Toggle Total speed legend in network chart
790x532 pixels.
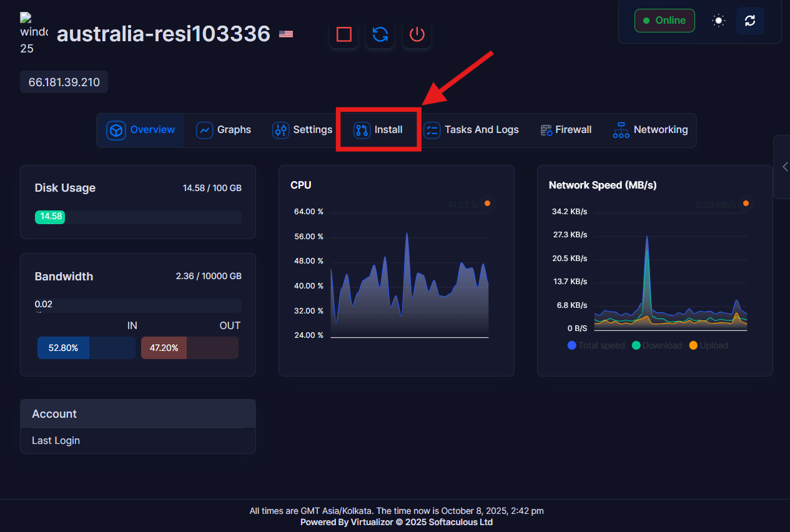596,345
